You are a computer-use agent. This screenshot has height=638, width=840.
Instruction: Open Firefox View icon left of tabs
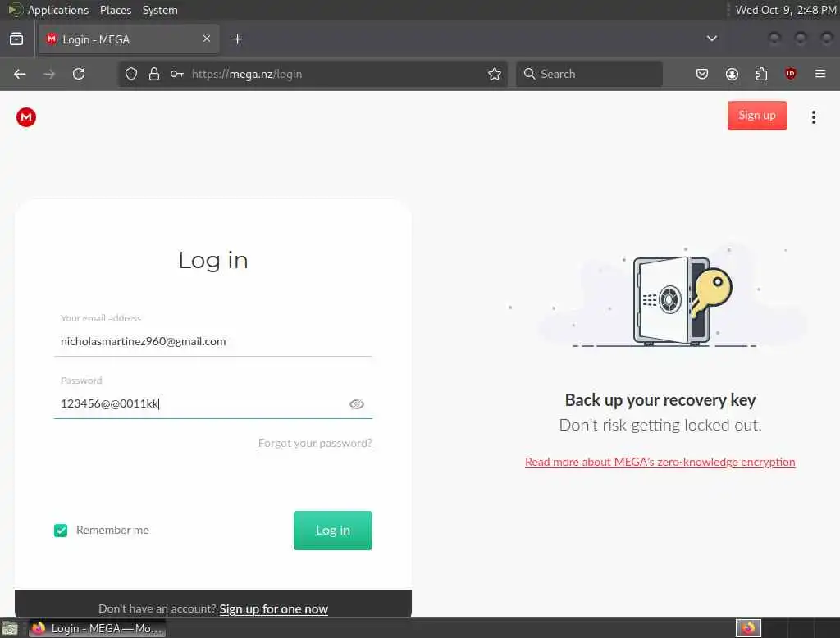coord(16,39)
